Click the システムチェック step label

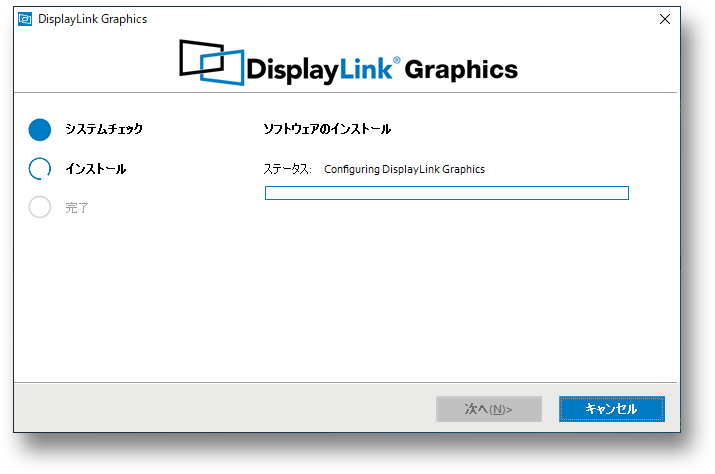click(x=104, y=129)
